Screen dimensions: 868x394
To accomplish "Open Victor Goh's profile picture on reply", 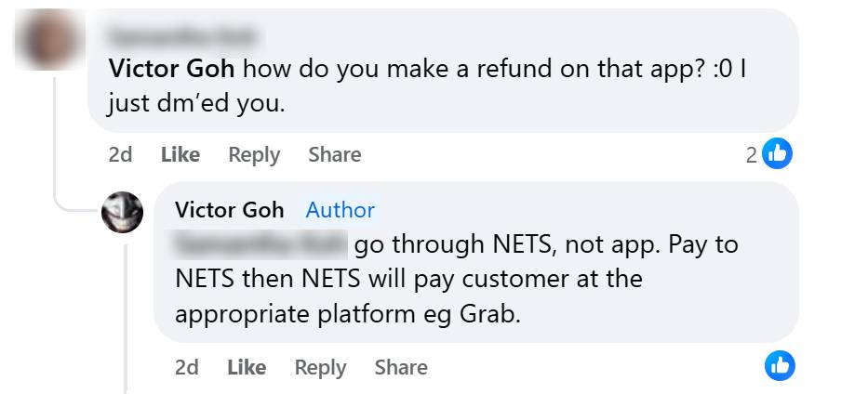I will (122, 213).
